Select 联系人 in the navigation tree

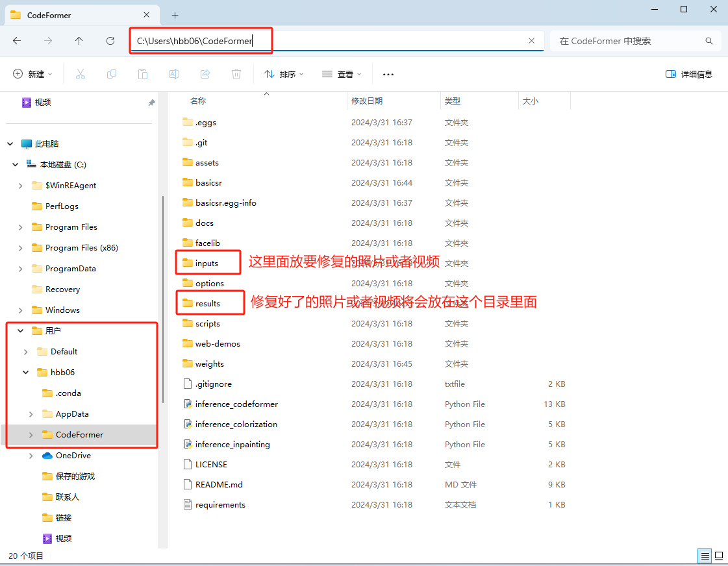[x=68, y=497]
